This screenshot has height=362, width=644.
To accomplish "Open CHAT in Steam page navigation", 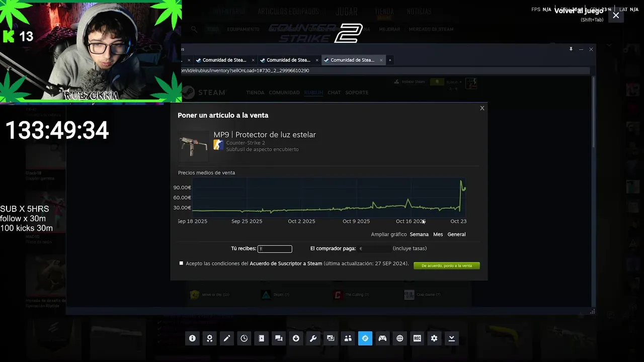I will coord(334,93).
